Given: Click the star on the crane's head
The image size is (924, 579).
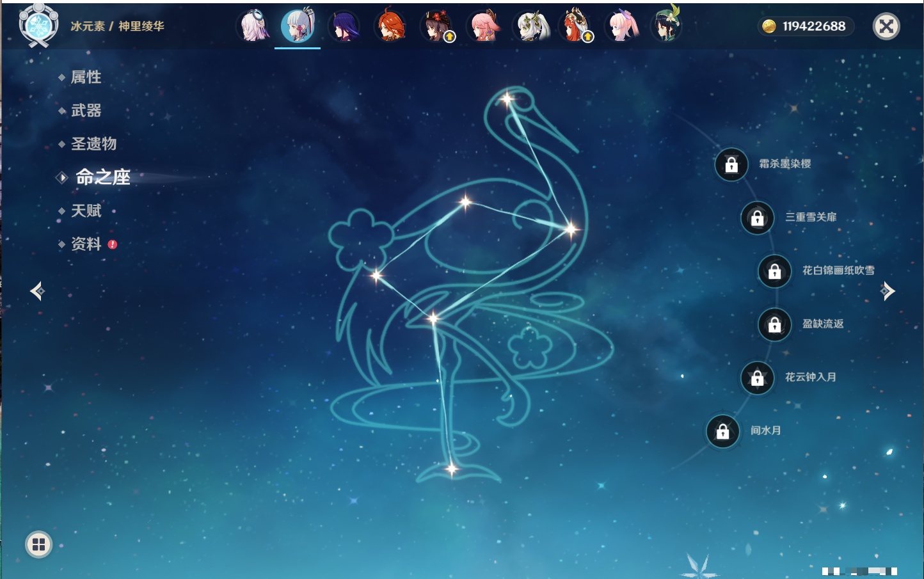Looking at the screenshot, I should point(507,99).
